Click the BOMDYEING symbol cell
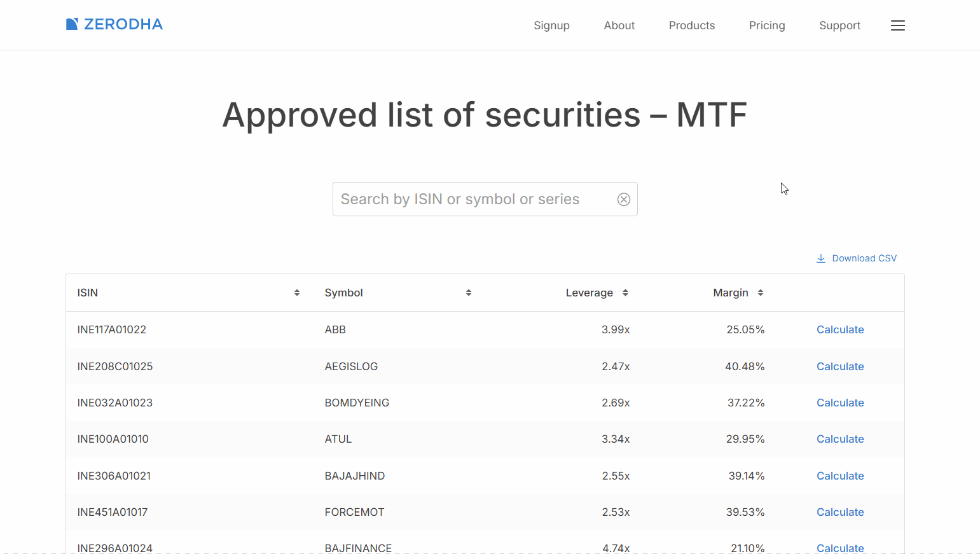Image resolution: width=980 pixels, height=554 pixels. [357, 403]
